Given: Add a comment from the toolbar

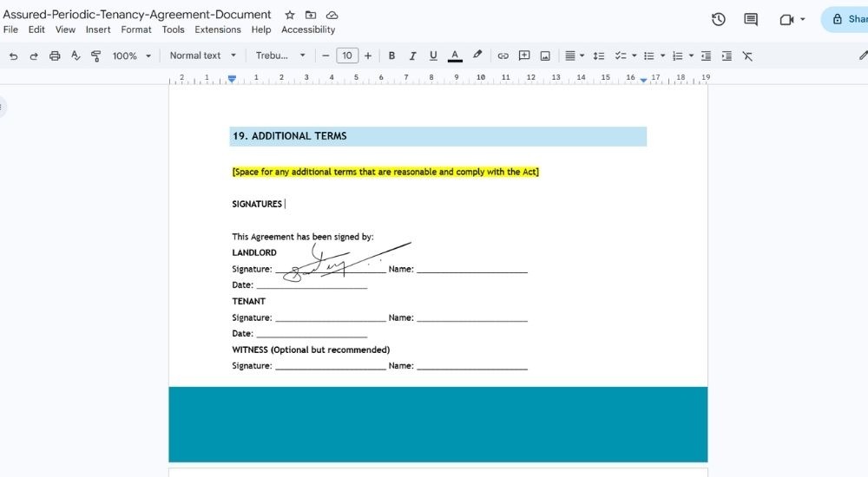Looking at the screenshot, I should point(524,56).
